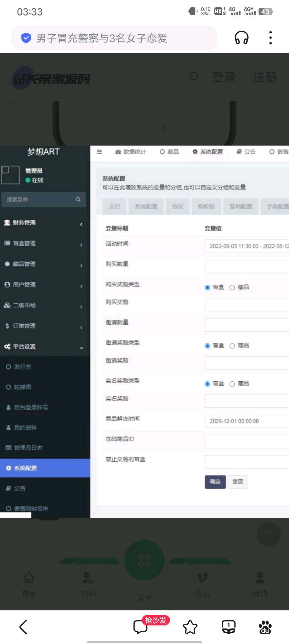Select 盲盒 for 邀请奖励类型

point(207,346)
